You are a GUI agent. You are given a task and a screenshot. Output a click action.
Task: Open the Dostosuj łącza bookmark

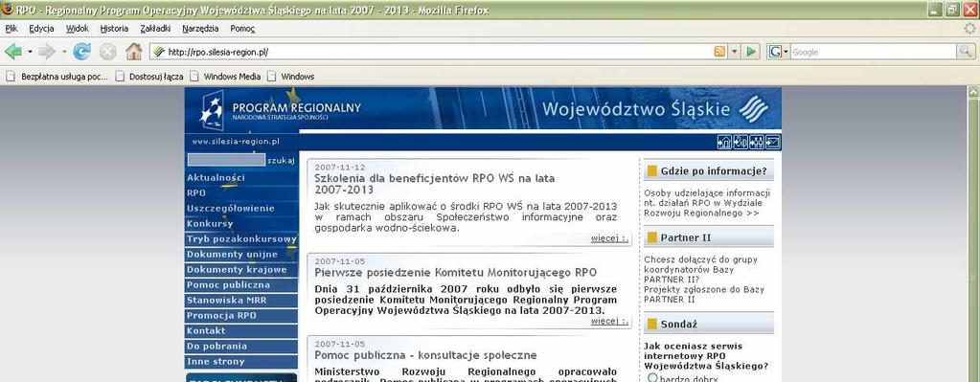pos(149,77)
